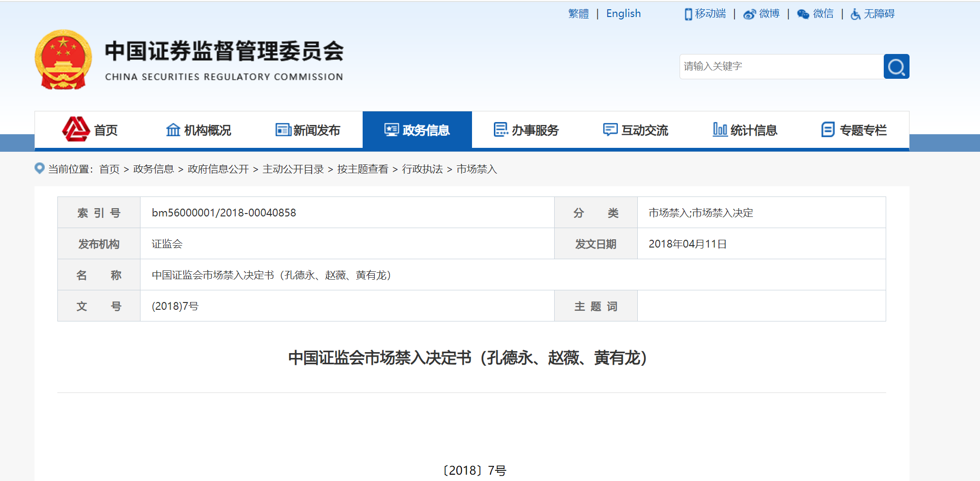
Task: Click the CHINA SECURITIES REGULATORY COMMISSION subtitle
Action: coord(224,77)
